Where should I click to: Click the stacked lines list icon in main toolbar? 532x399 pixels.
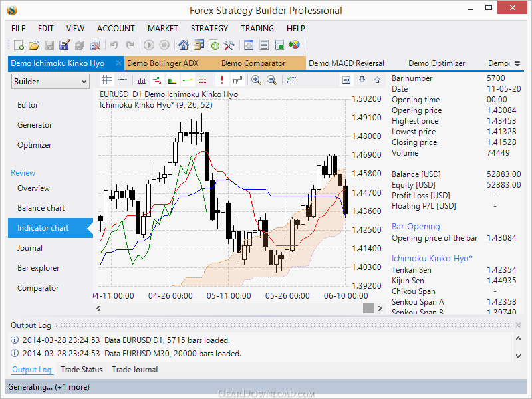click(x=264, y=45)
